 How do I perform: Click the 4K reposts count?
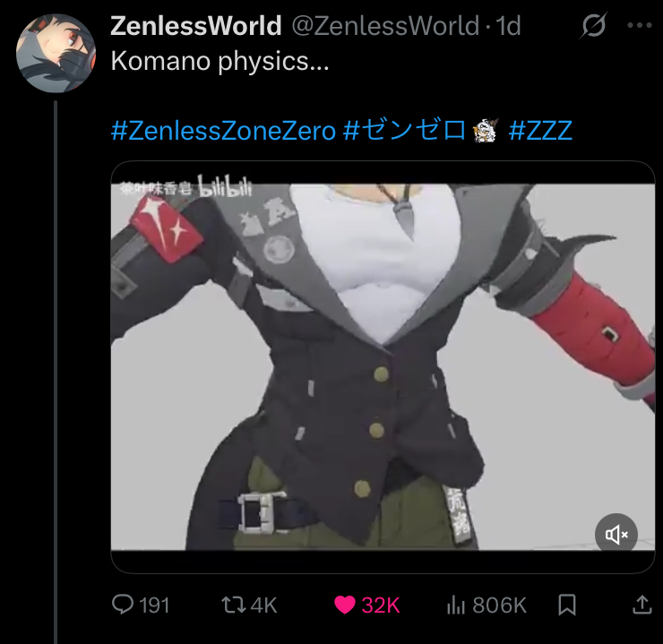click(263, 605)
